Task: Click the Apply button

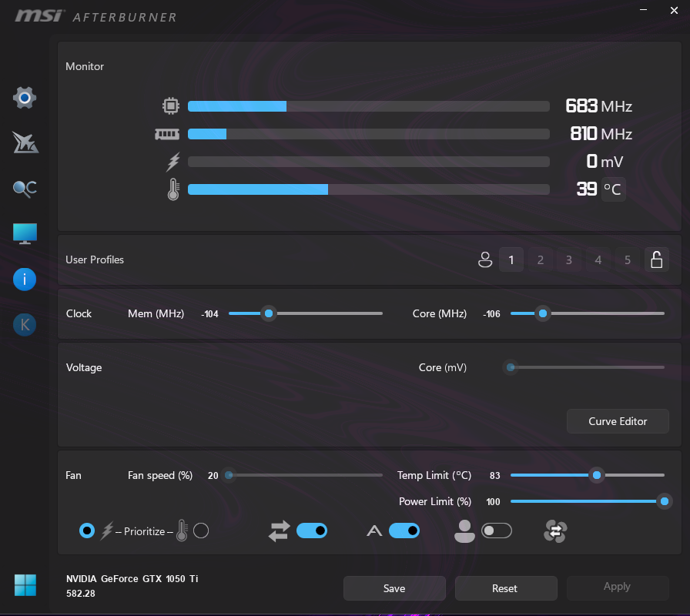Action: pyautogui.click(x=618, y=587)
